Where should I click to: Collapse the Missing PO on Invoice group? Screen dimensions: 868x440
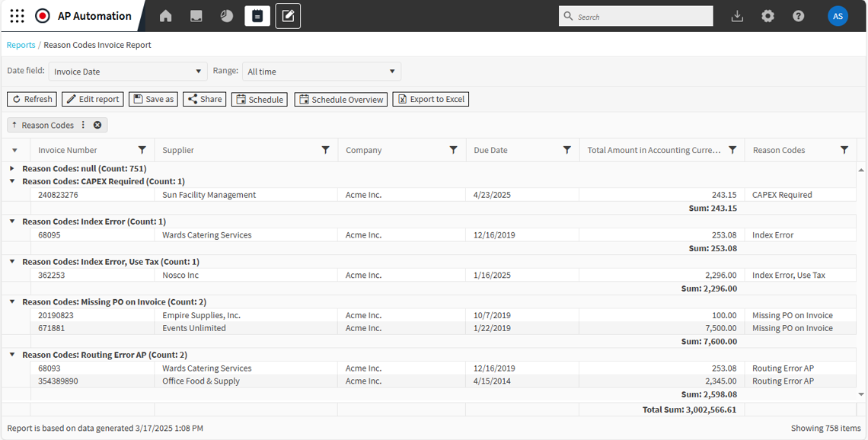pos(12,301)
